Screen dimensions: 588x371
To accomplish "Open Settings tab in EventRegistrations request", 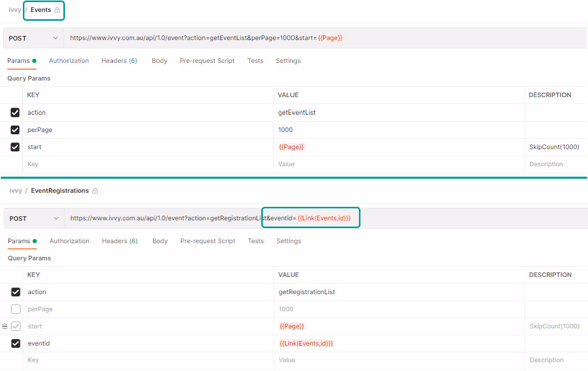I will coord(288,241).
